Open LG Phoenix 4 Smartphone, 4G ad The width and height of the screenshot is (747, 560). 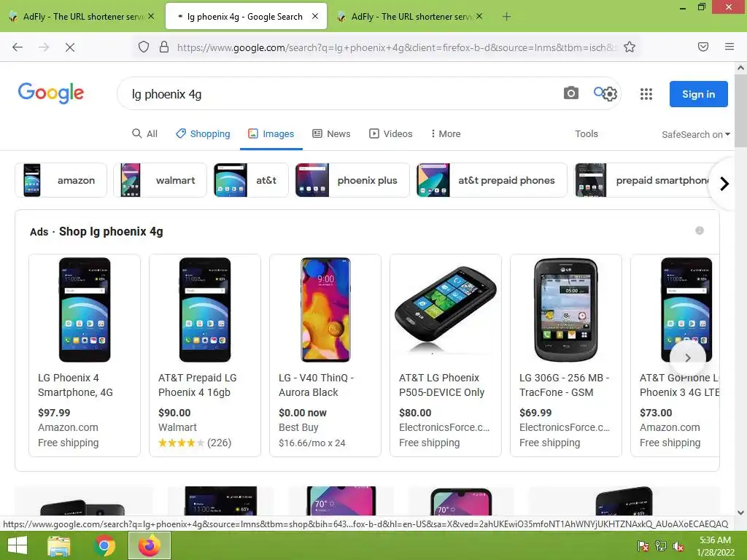point(85,355)
